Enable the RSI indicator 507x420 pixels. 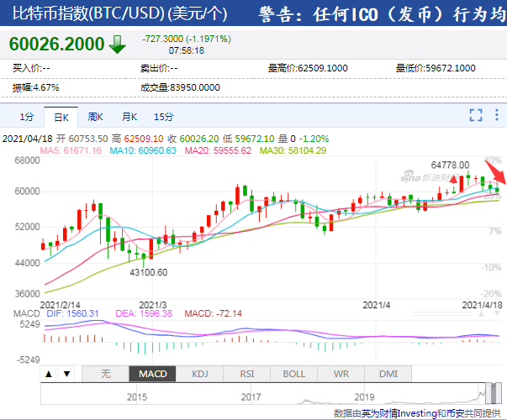click(247, 373)
